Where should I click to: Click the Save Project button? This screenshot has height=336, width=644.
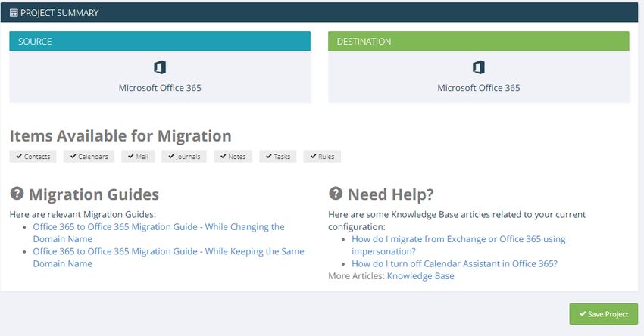coord(603,314)
